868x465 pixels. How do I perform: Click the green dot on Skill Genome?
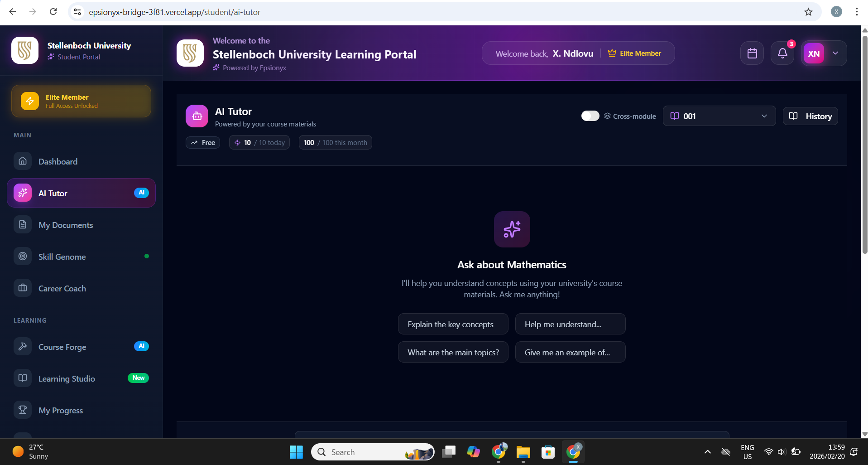click(147, 256)
